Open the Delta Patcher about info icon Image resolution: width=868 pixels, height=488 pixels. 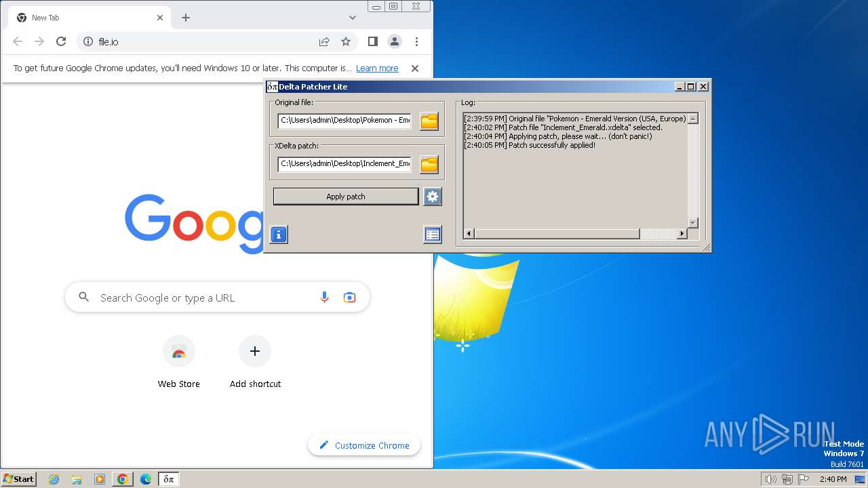(279, 235)
